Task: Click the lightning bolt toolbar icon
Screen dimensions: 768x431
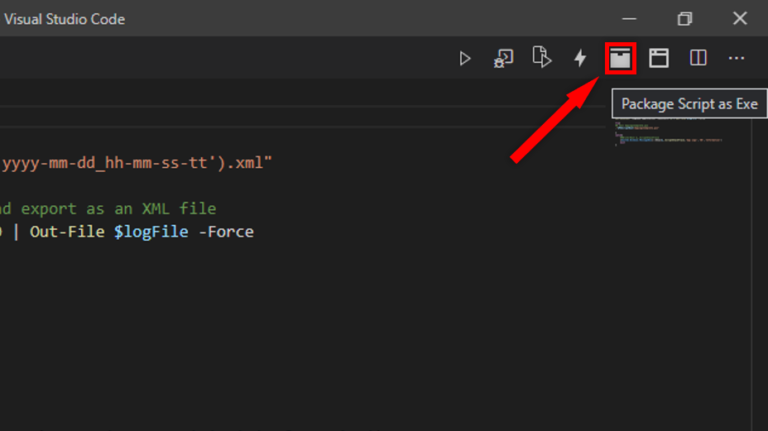Action: 580,58
